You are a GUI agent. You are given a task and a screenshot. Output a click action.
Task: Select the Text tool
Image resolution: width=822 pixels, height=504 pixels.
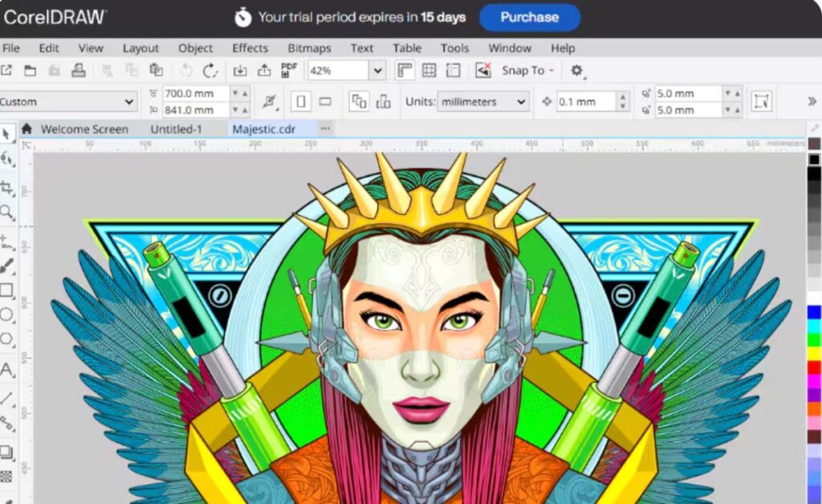(x=6, y=370)
